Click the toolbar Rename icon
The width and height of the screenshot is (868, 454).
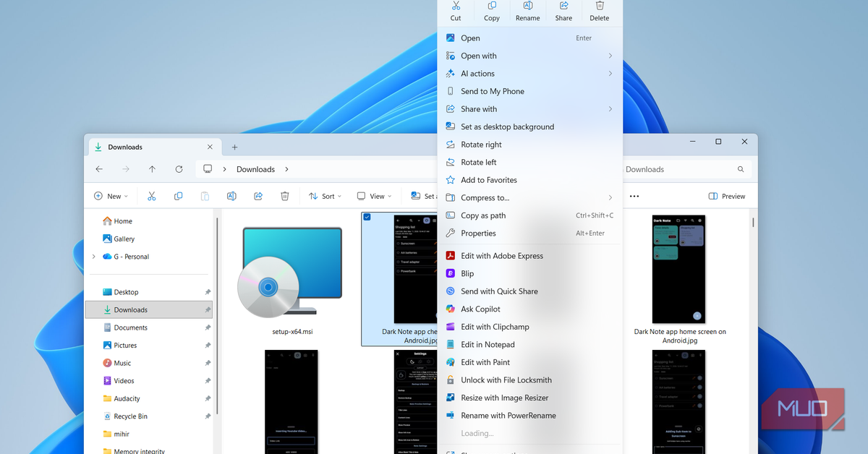pos(231,196)
